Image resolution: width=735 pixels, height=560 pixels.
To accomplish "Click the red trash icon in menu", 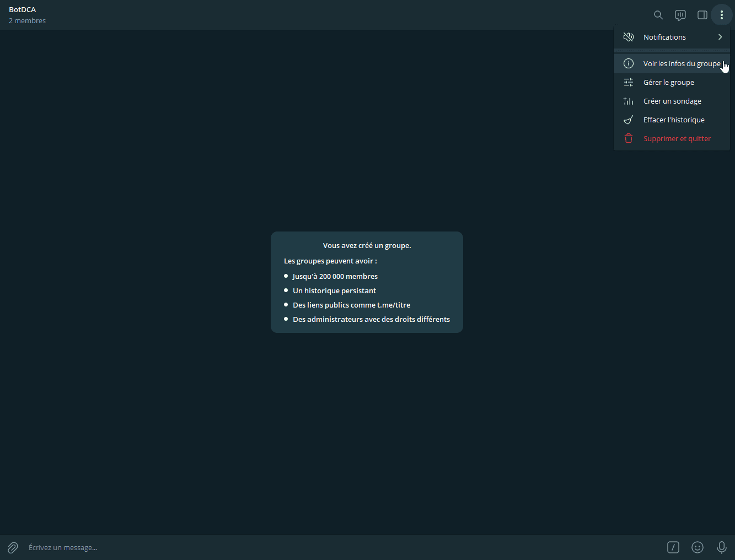I will click(x=629, y=138).
